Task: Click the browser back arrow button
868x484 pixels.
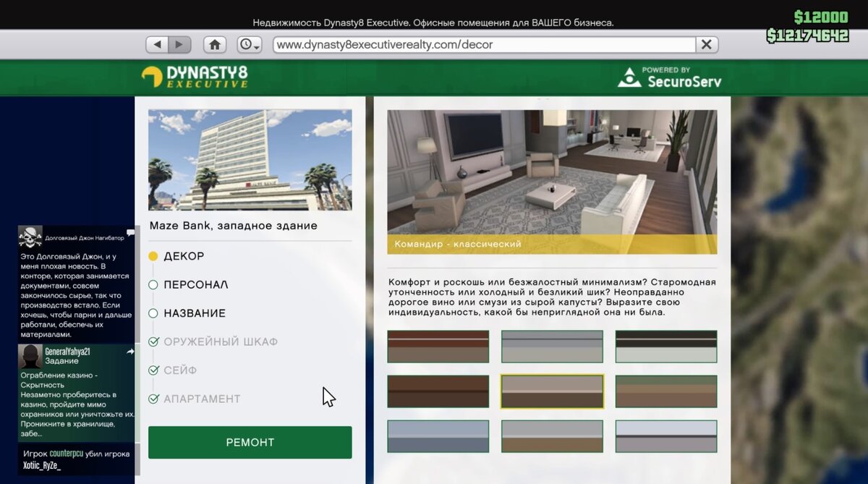Action: [x=157, y=45]
